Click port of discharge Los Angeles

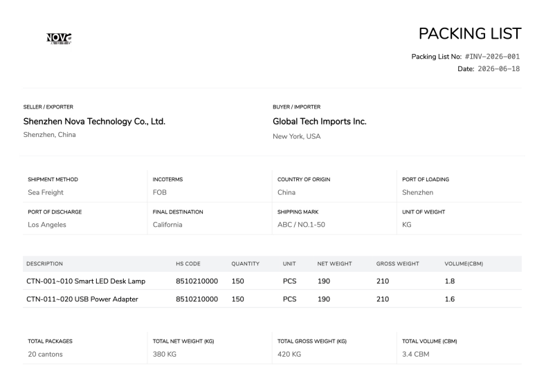coord(47,225)
